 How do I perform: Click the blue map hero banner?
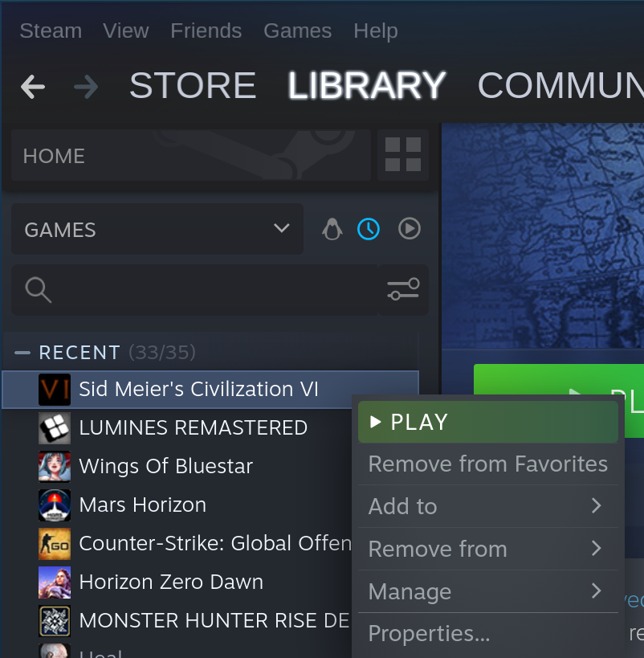[543, 235]
